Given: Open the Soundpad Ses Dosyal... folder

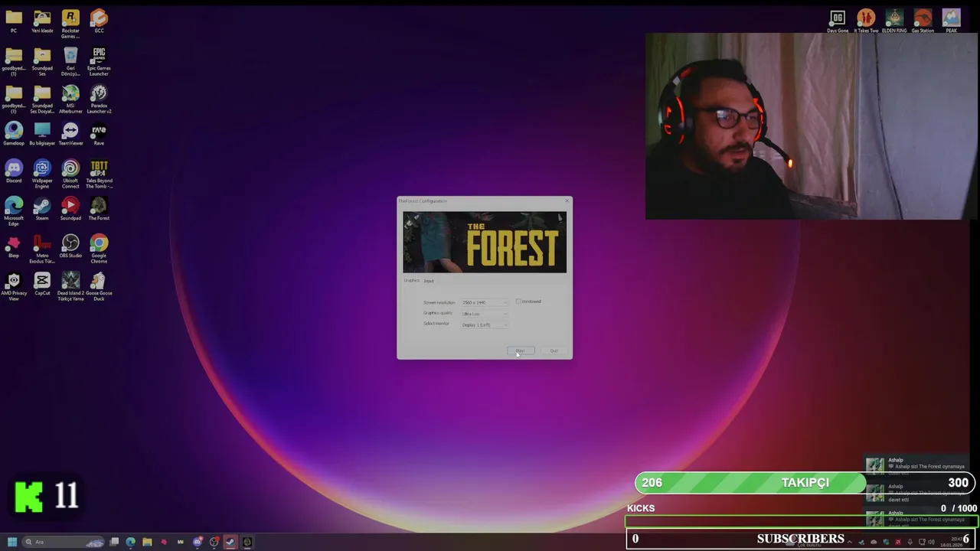Looking at the screenshot, I should tap(42, 99).
